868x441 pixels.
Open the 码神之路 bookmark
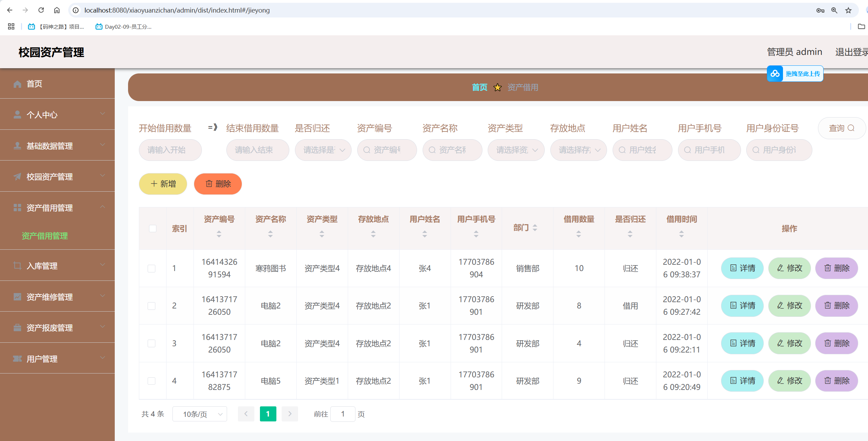[56, 27]
